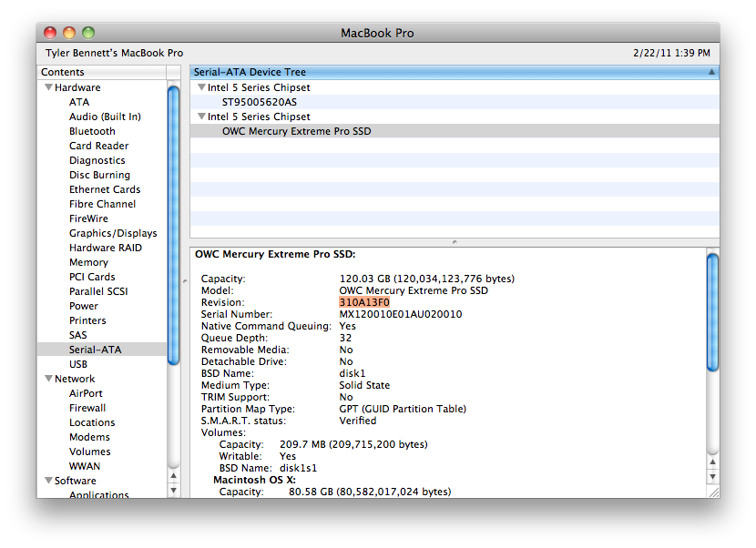This screenshot has width=756, height=548.
Task: Collapse the Hardware category triangle
Action: tap(48, 87)
